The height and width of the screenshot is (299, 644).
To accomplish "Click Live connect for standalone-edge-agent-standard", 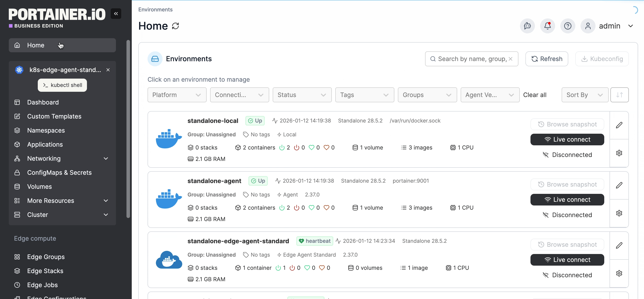I will [567, 260].
